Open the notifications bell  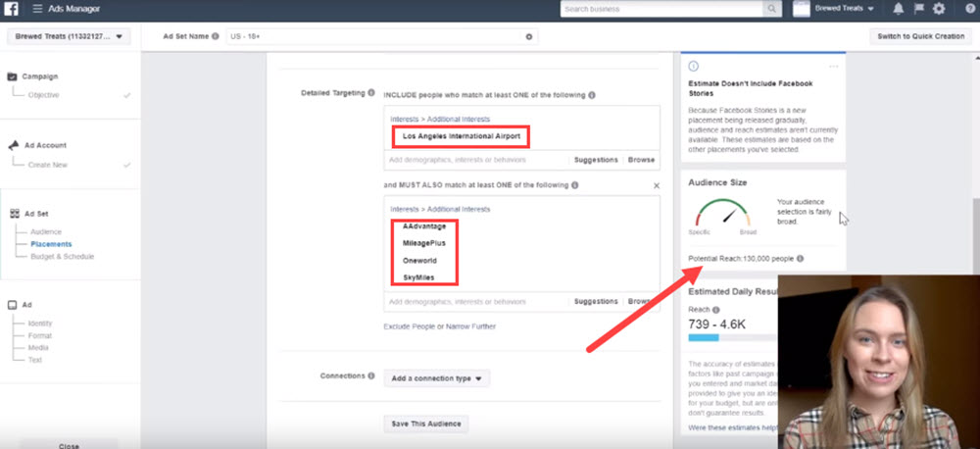click(x=898, y=9)
